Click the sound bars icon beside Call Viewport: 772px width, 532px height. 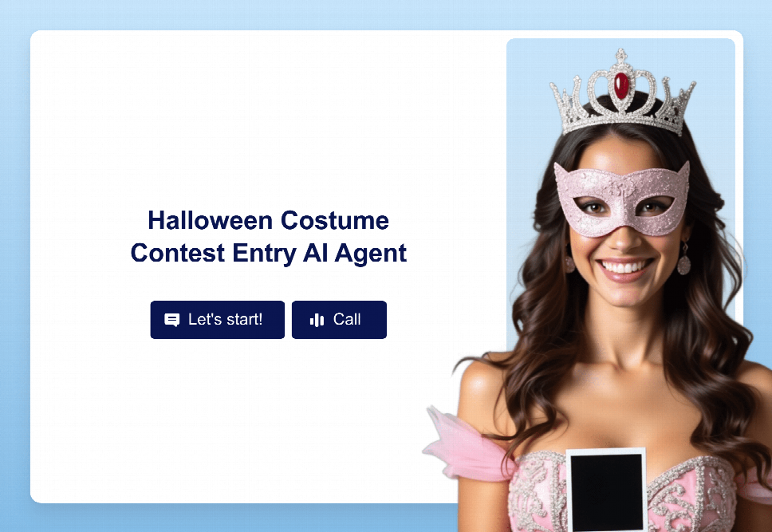click(317, 320)
